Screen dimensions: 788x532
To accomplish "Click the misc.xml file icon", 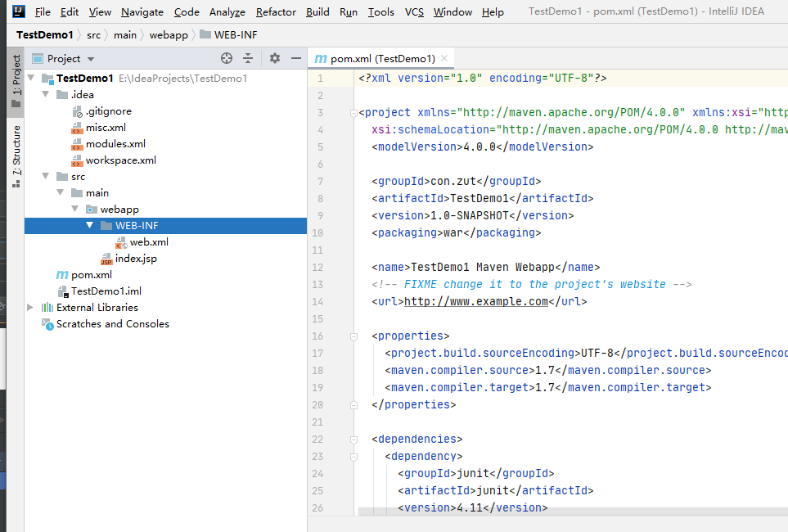I will click(77, 128).
